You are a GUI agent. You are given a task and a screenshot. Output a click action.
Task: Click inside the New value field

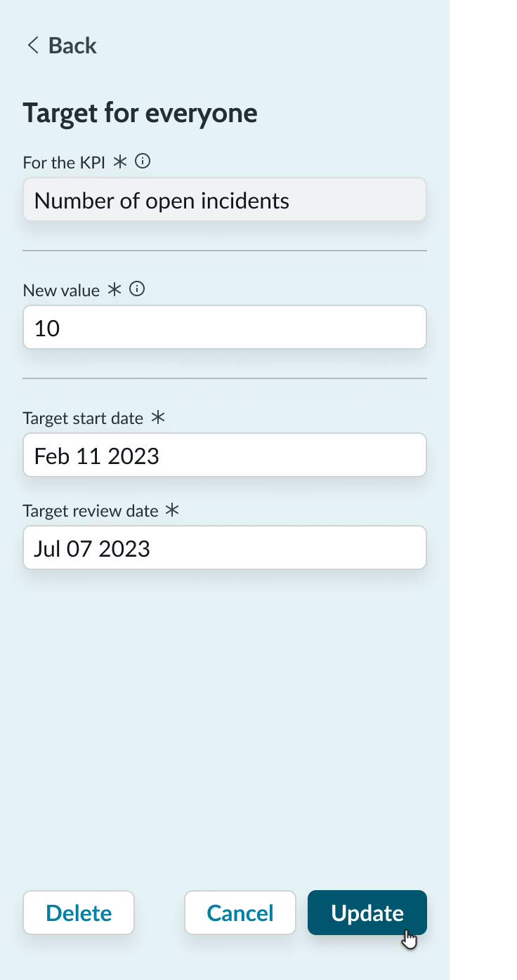coord(225,327)
